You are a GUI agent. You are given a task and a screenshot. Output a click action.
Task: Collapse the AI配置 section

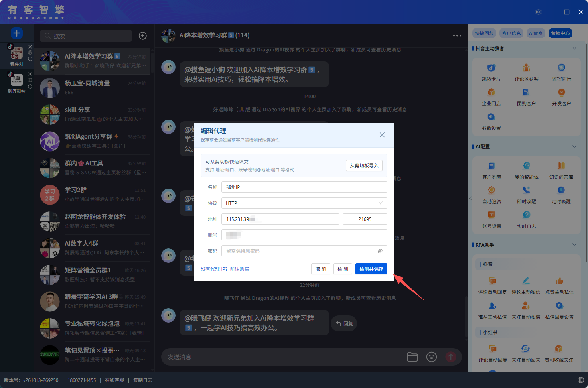[574, 146]
